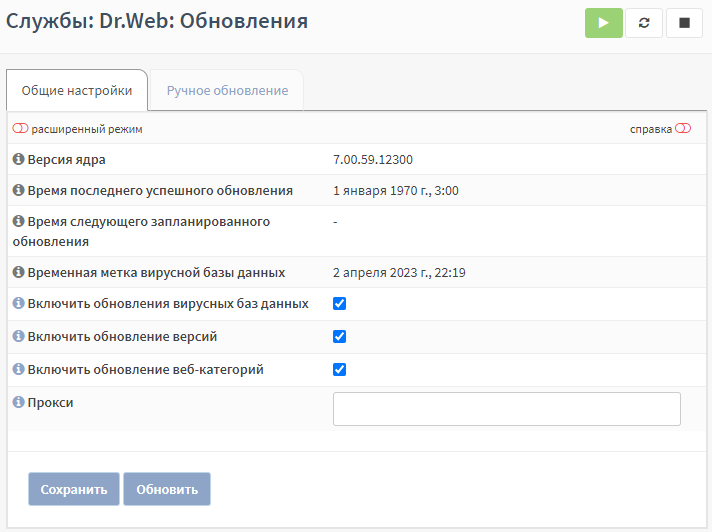Viewport: 712px width, 532px height.
Task: Click the info icon next to Временная метка вирусной базы данных
Action: (18, 272)
